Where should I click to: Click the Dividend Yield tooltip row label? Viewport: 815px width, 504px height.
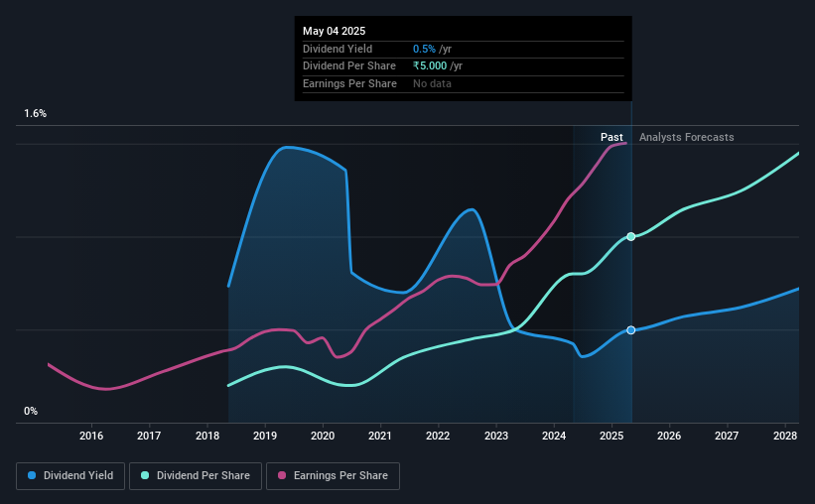pos(338,49)
